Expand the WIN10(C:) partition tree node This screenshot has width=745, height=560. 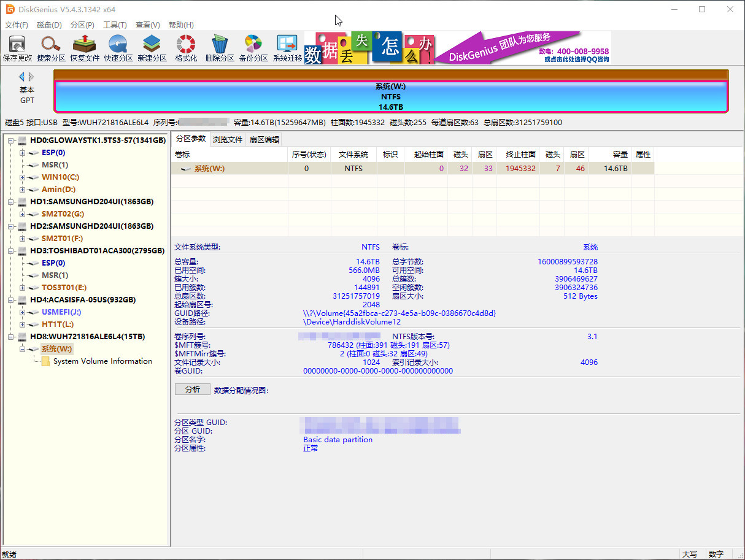[23, 177]
